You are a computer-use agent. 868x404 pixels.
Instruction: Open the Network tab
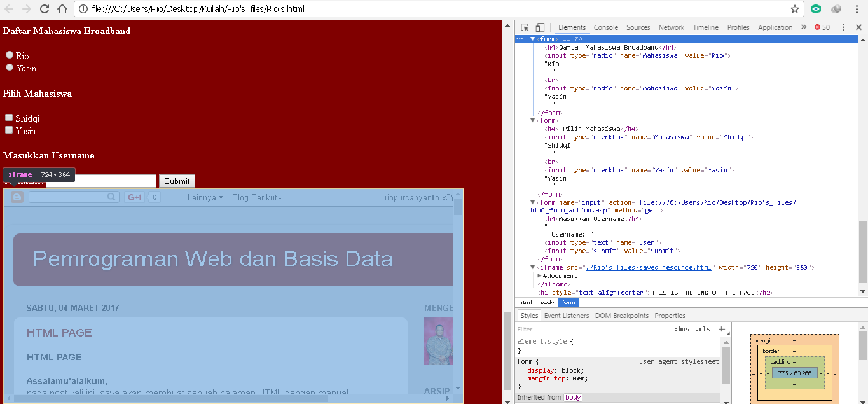point(672,27)
